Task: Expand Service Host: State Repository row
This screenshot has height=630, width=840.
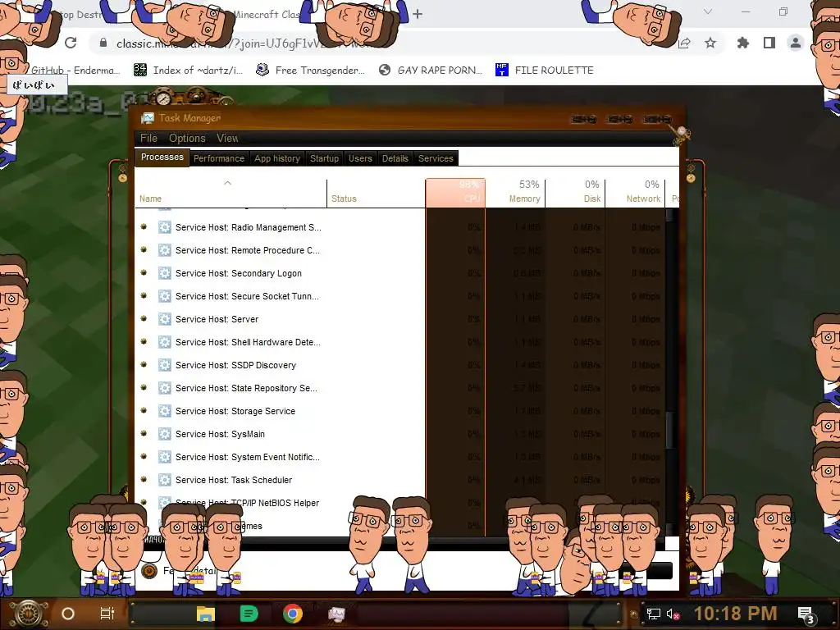Action: click(x=144, y=388)
